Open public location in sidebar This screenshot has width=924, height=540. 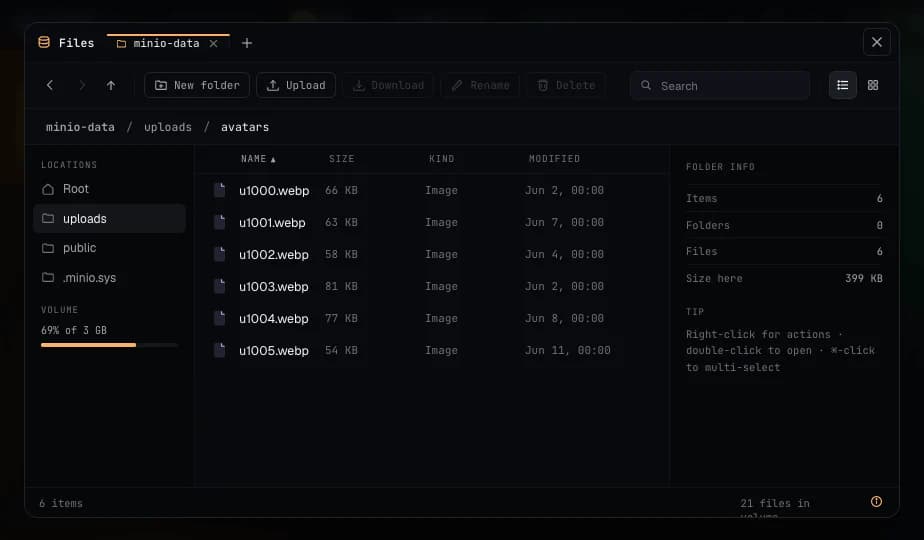tap(110, 248)
